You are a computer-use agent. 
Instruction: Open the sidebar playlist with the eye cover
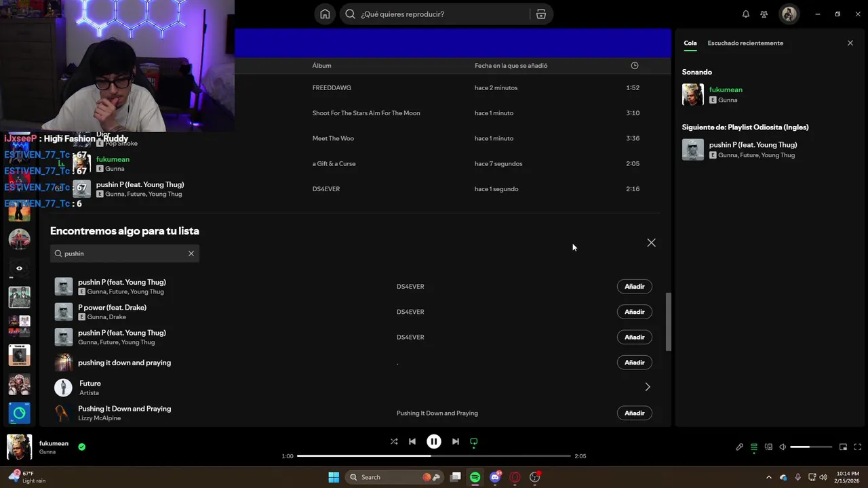[x=19, y=268]
